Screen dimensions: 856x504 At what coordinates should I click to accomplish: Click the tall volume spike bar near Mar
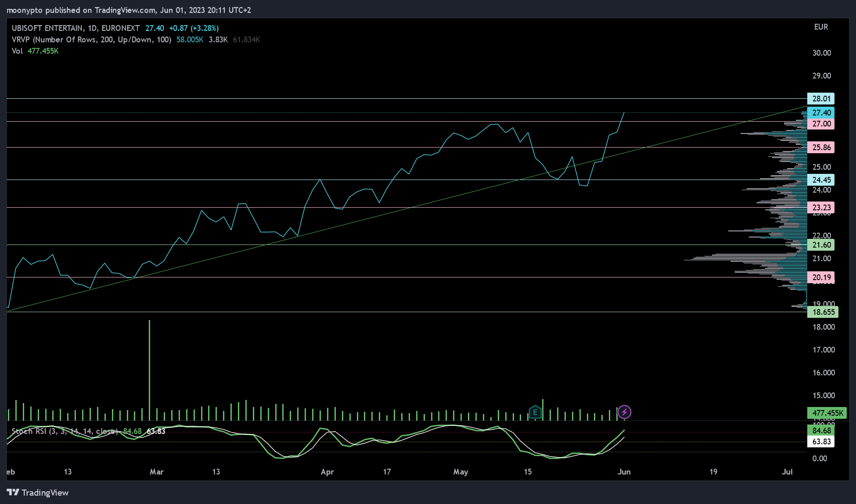(x=149, y=370)
